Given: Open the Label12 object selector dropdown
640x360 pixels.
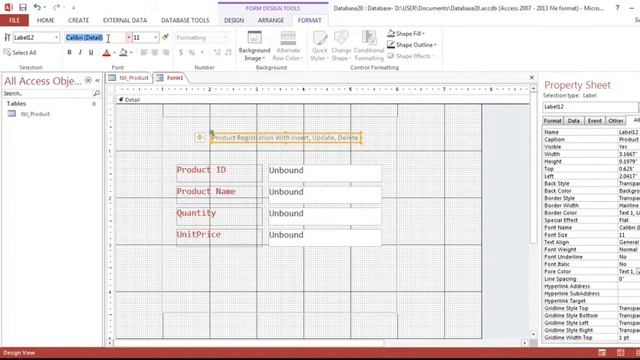Looking at the screenshot, I should tap(56, 38).
